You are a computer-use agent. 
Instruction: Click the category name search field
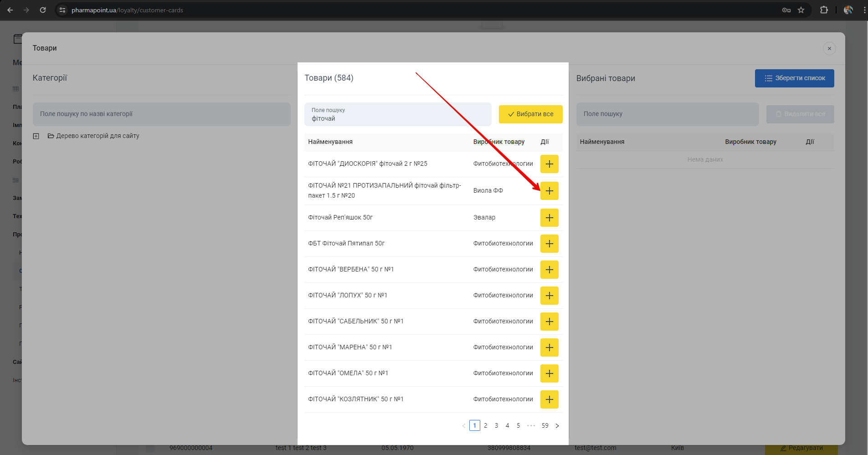point(161,114)
